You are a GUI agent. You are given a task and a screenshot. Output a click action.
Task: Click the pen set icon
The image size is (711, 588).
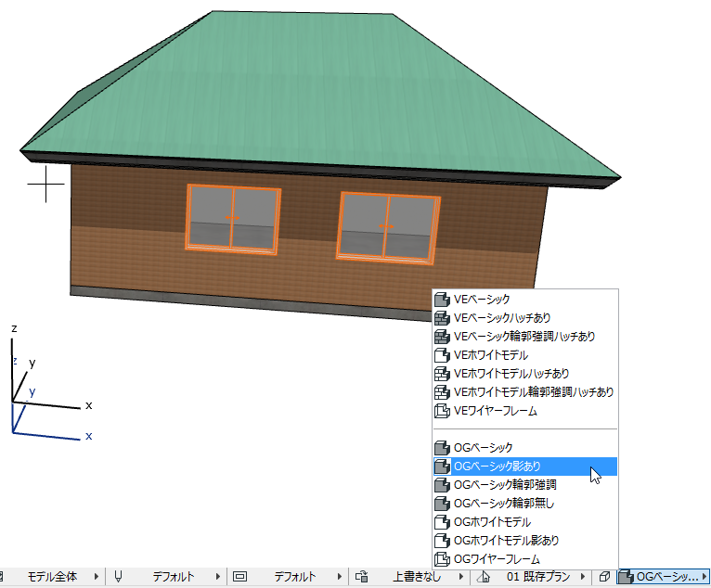click(119, 577)
